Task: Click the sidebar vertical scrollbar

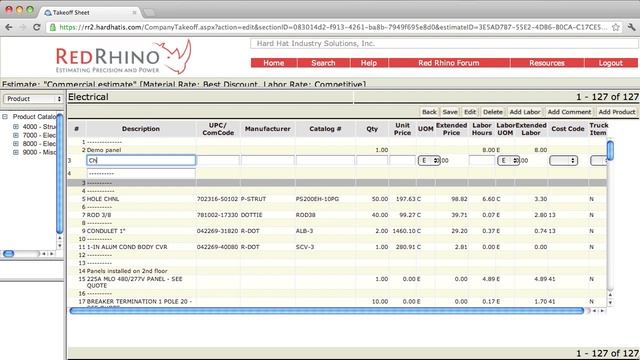Action: click(60, 173)
